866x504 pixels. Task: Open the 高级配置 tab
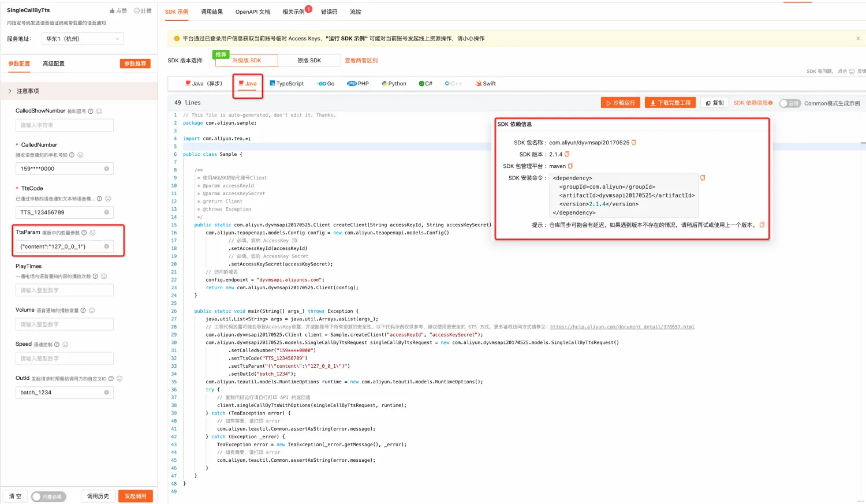(54, 64)
